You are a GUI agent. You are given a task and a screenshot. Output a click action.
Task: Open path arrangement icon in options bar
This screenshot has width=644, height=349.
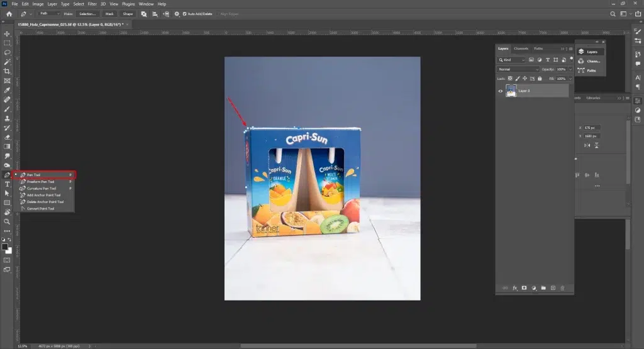[x=166, y=14]
